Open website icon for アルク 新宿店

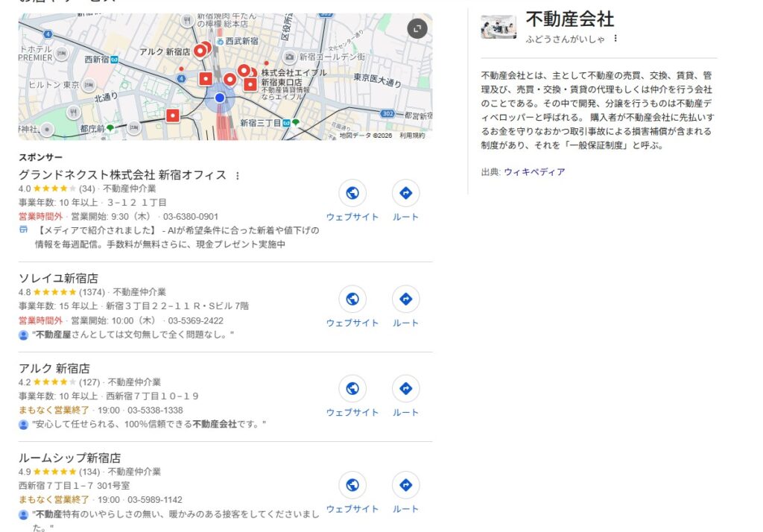pos(352,389)
